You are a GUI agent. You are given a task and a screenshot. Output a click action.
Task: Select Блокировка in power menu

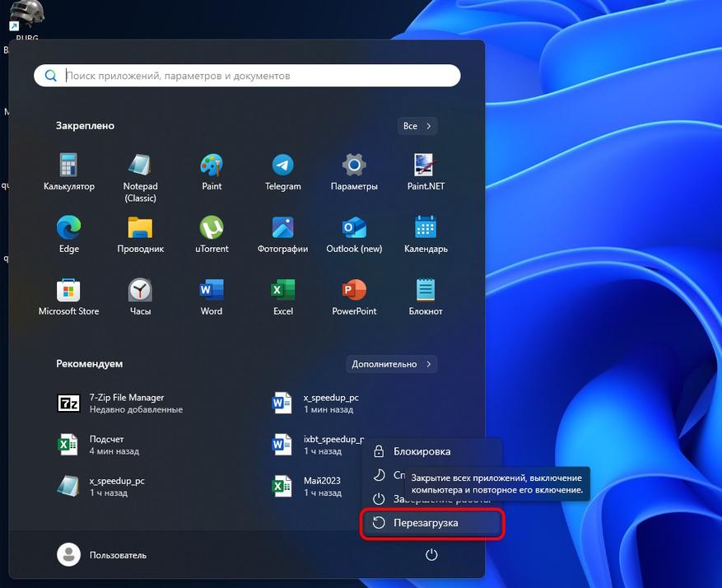point(431,451)
